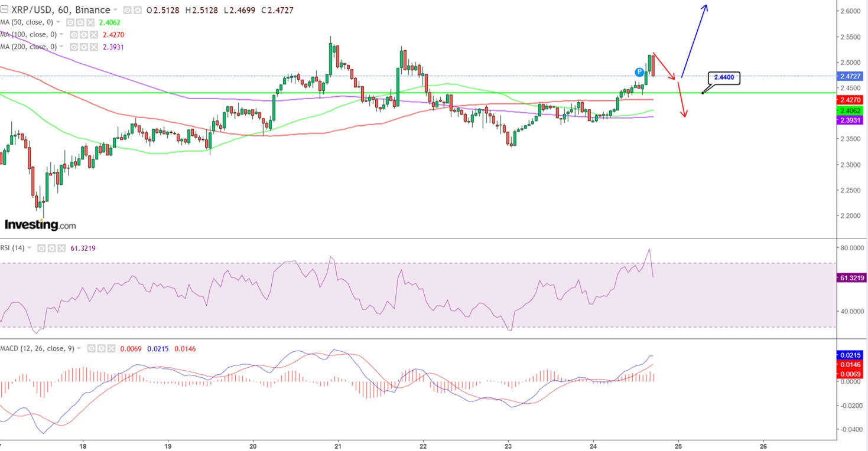Open MA 200 indicator settings gear
This screenshot has width=868, height=451.
[x=84, y=47]
